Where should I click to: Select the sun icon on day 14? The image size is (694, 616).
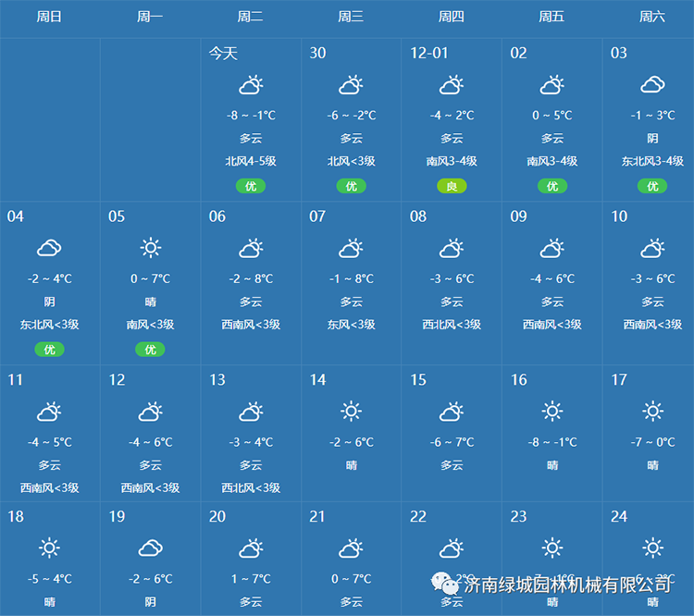[351, 412]
